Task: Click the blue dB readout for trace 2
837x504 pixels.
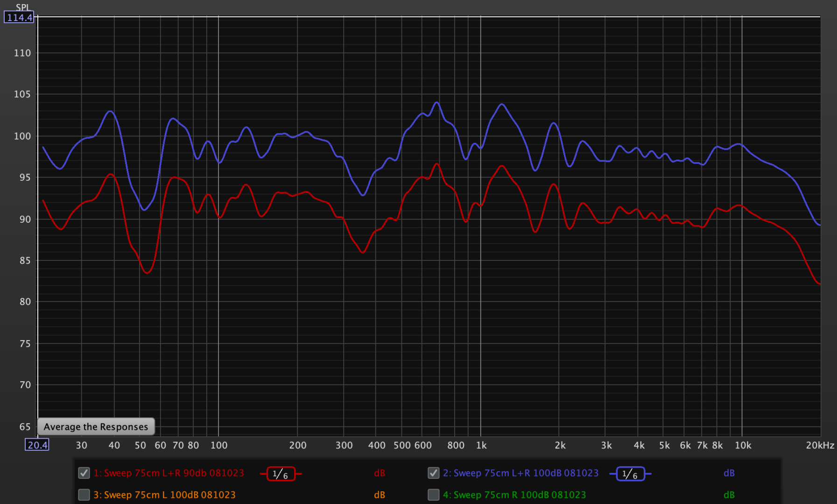Action: [729, 473]
